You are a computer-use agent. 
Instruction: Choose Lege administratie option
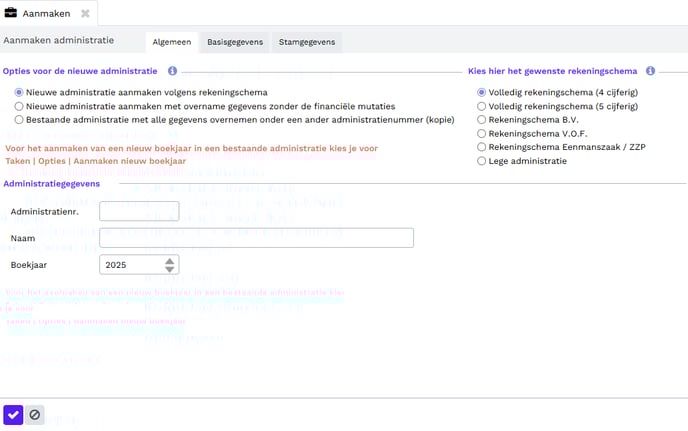tap(481, 161)
